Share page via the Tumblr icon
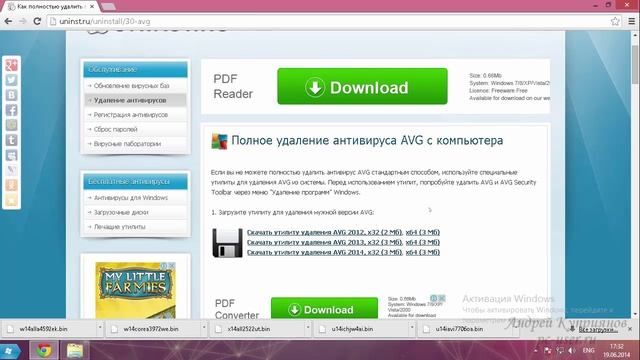The width and height of the screenshot is (640, 360). 11,140
